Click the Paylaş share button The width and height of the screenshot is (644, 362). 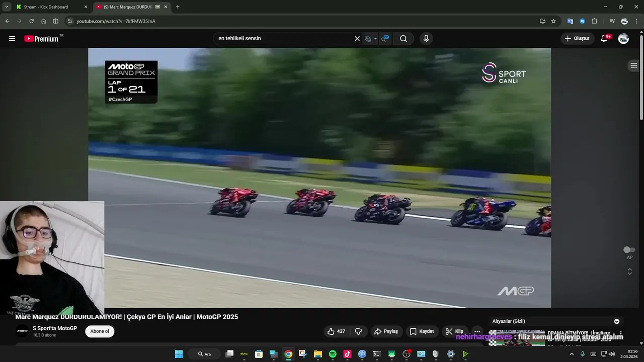[x=386, y=331]
